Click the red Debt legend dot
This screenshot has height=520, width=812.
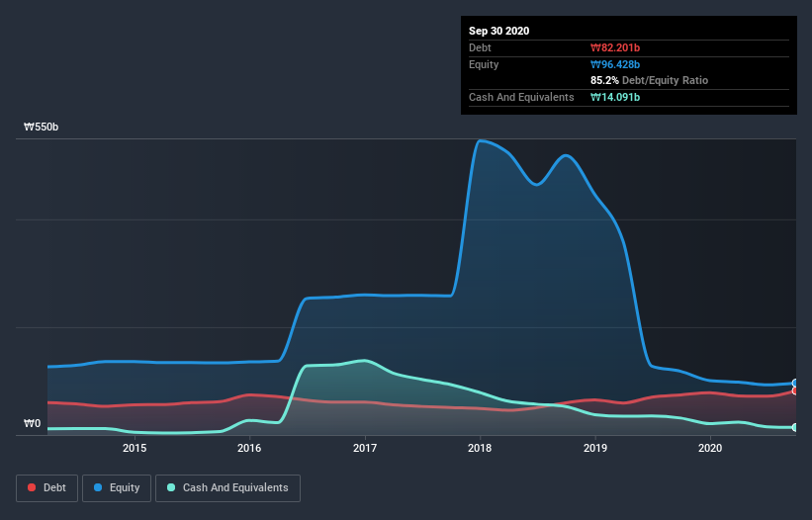[32, 487]
